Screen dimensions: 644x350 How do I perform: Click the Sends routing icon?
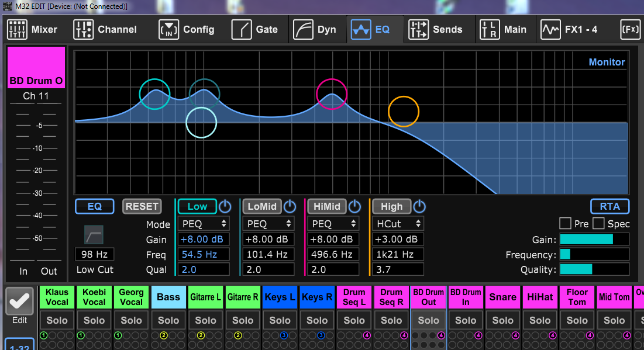pos(419,30)
